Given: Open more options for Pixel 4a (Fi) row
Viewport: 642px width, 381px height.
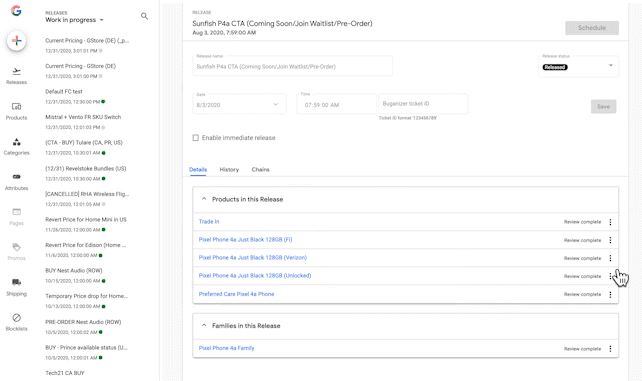Looking at the screenshot, I should tap(610, 240).
